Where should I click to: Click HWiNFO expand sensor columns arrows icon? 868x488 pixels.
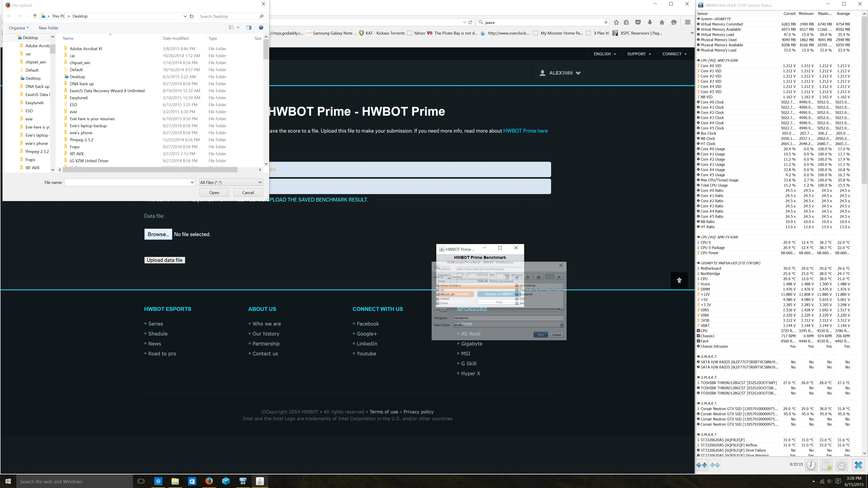[702, 465]
